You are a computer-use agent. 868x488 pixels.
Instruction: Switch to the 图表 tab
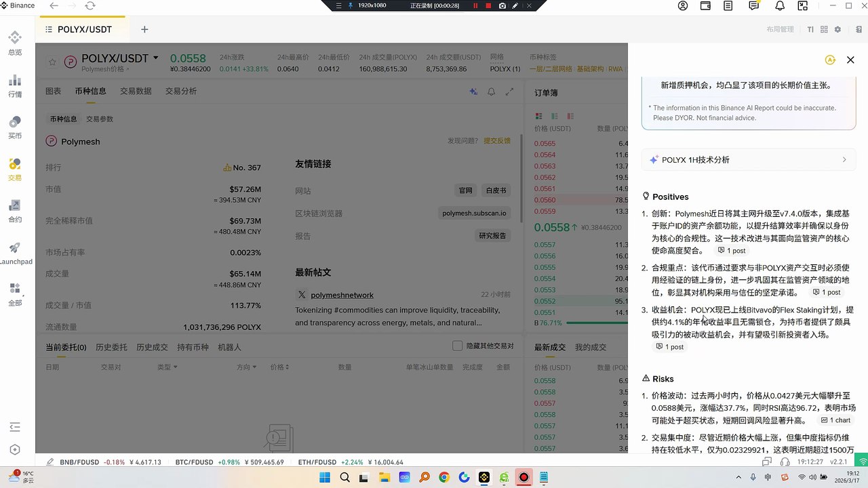(x=53, y=91)
